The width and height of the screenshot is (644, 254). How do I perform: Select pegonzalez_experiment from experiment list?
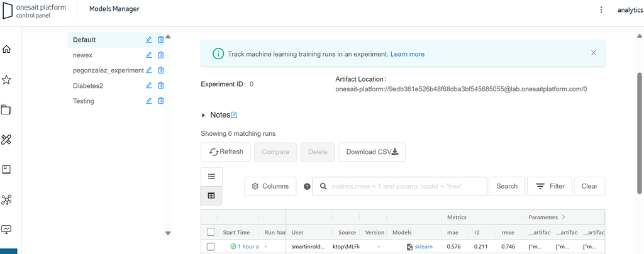(108, 70)
